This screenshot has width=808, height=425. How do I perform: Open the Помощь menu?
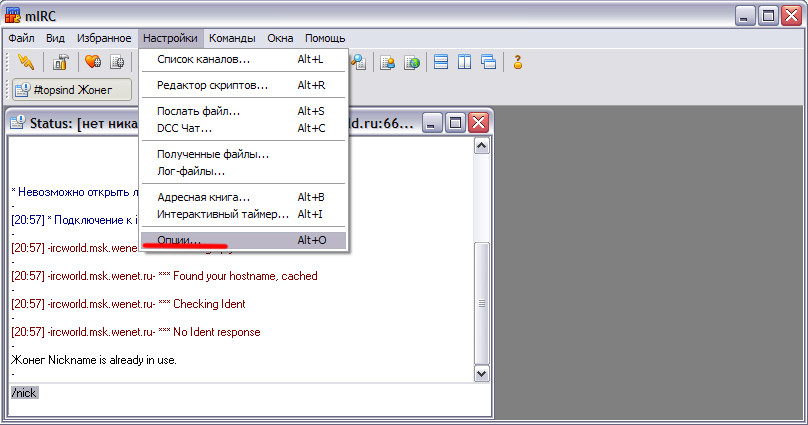[325, 38]
